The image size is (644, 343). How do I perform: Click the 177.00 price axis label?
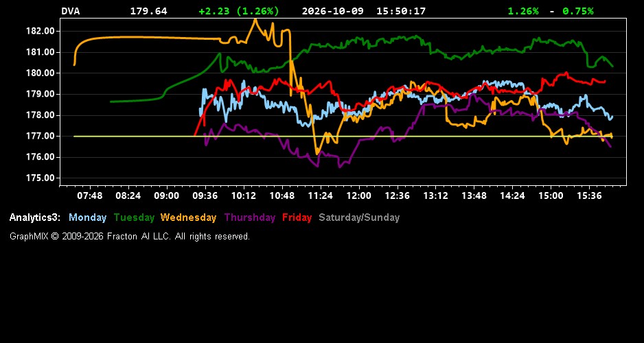click(x=41, y=137)
